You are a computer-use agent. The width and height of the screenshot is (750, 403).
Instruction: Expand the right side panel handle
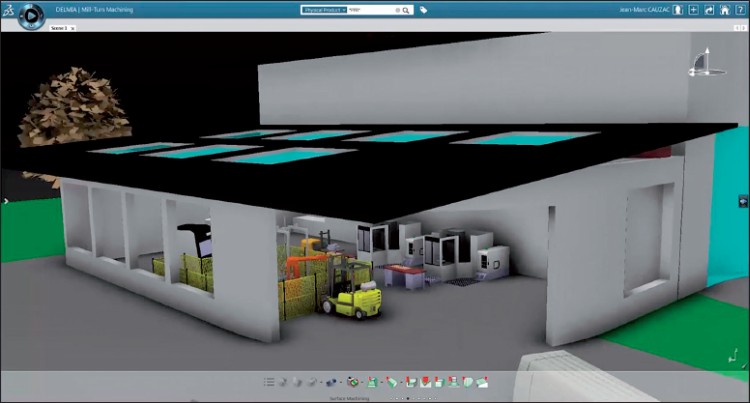tap(745, 201)
